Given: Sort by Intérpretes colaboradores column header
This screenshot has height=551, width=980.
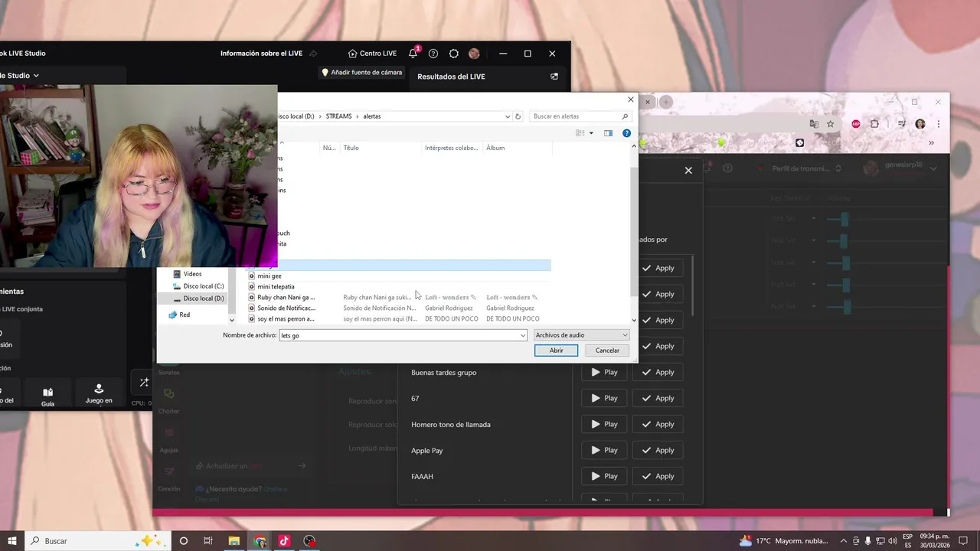Looking at the screenshot, I should [x=452, y=148].
